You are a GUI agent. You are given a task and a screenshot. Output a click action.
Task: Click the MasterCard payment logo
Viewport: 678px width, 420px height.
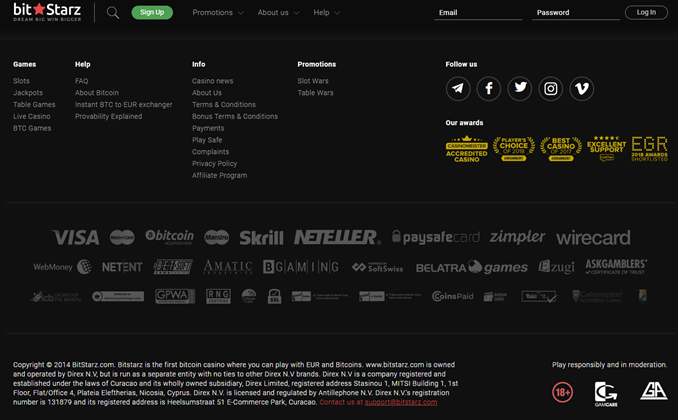(122, 237)
